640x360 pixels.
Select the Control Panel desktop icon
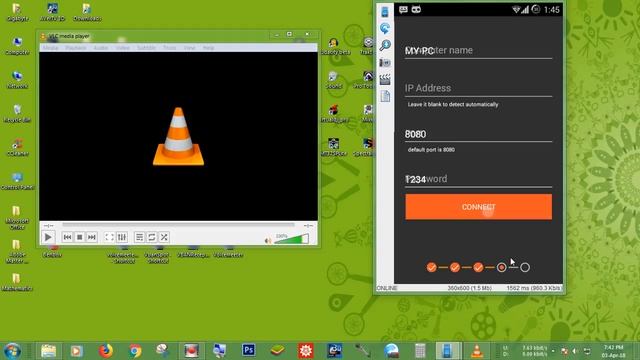point(17,181)
